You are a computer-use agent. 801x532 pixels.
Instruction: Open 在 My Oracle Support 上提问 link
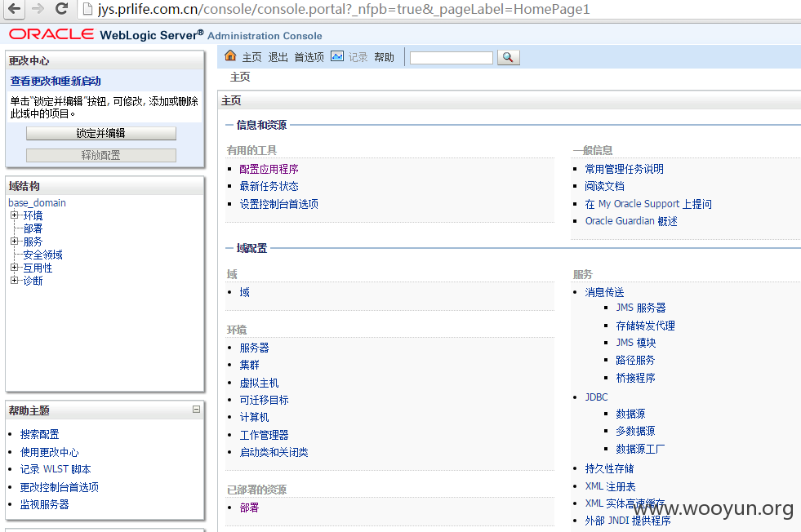pyautogui.click(x=648, y=204)
